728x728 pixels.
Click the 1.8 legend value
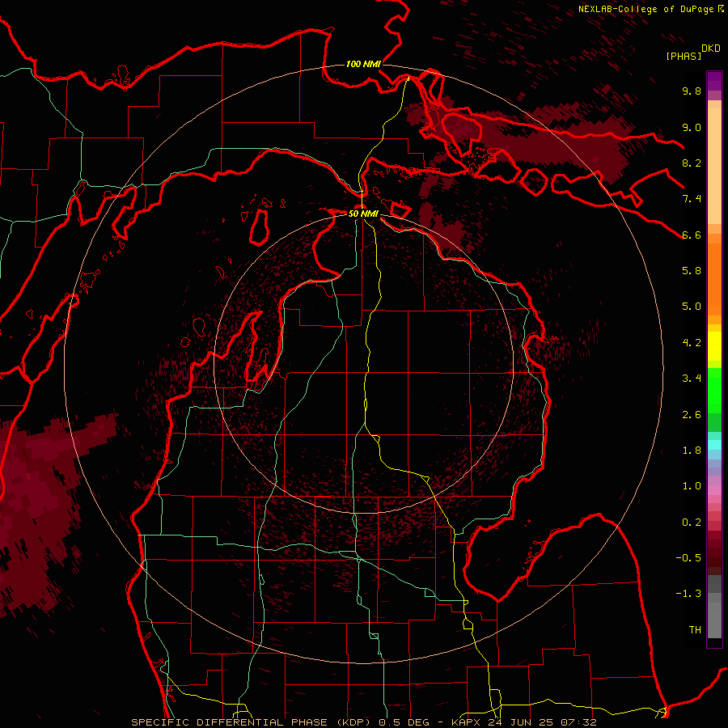click(x=692, y=451)
